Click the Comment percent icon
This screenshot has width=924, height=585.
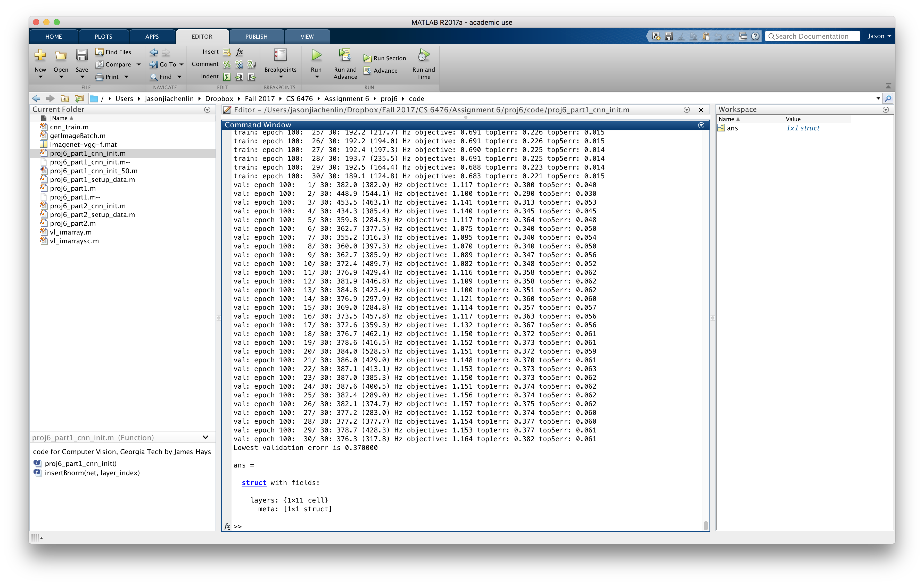[227, 64]
